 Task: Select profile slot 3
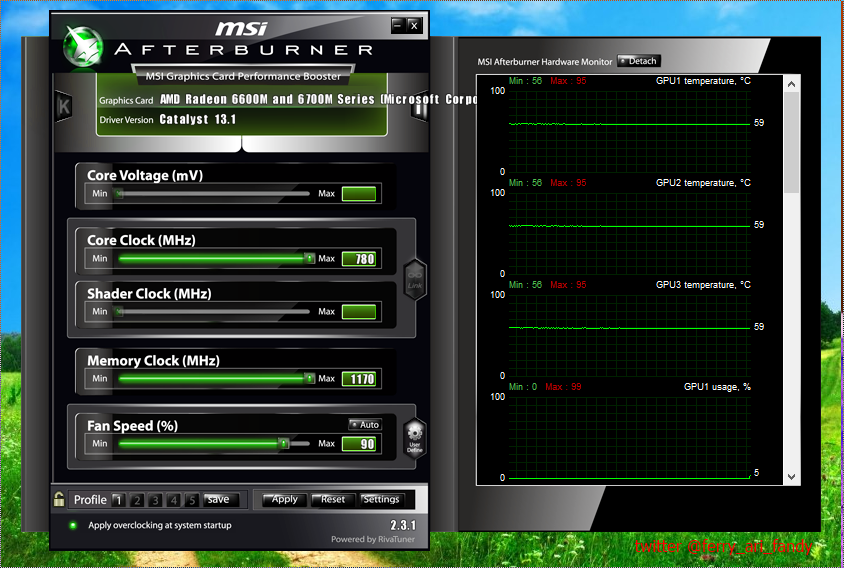(x=155, y=500)
